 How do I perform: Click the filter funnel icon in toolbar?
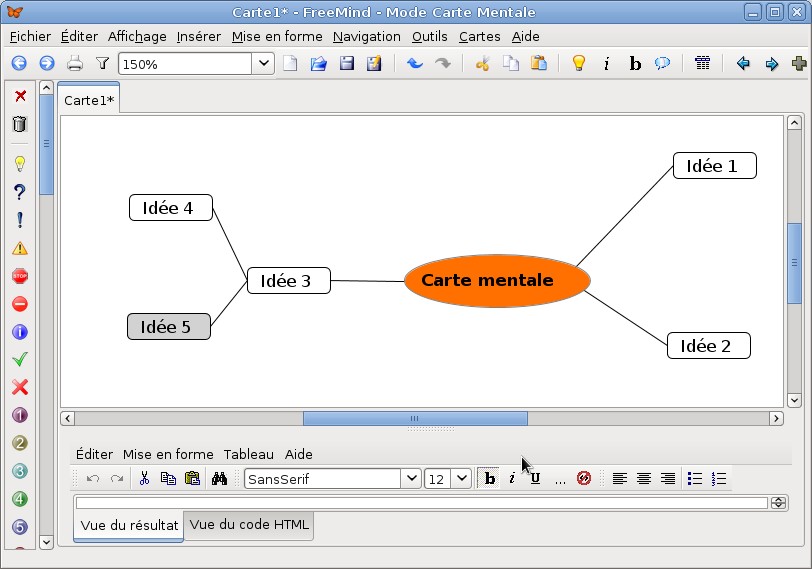[102, 64]
